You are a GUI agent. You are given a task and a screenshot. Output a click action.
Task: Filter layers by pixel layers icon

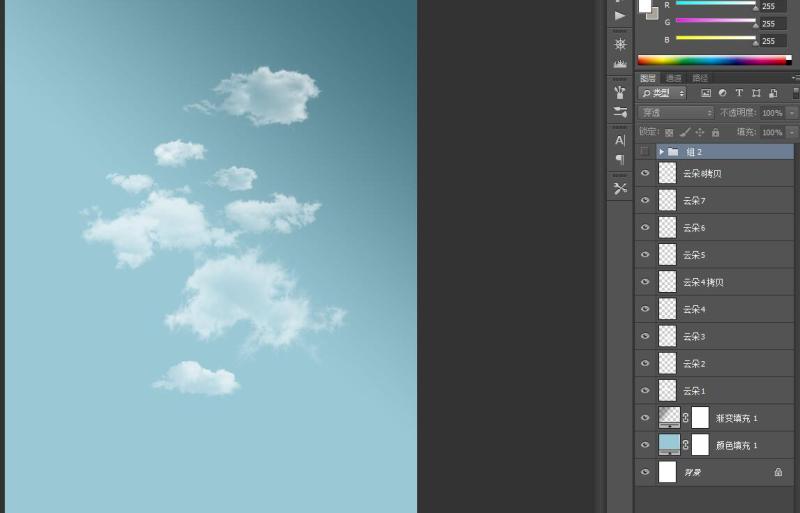706,93
